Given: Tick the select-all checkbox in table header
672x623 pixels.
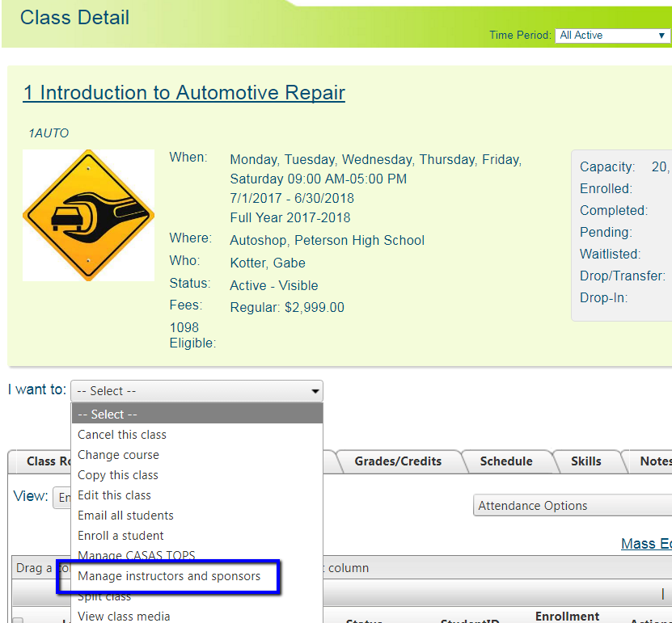Looking at the screenshot, I should click(x=17, y=621).
